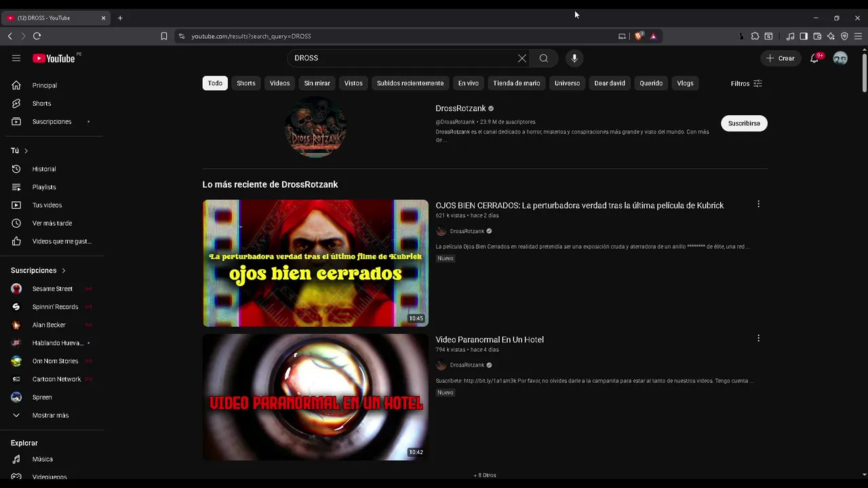The height and width of the screenshot is (488, 868).
Task: Reload the page
Action: pyautogui.click(x=37, y=36)
